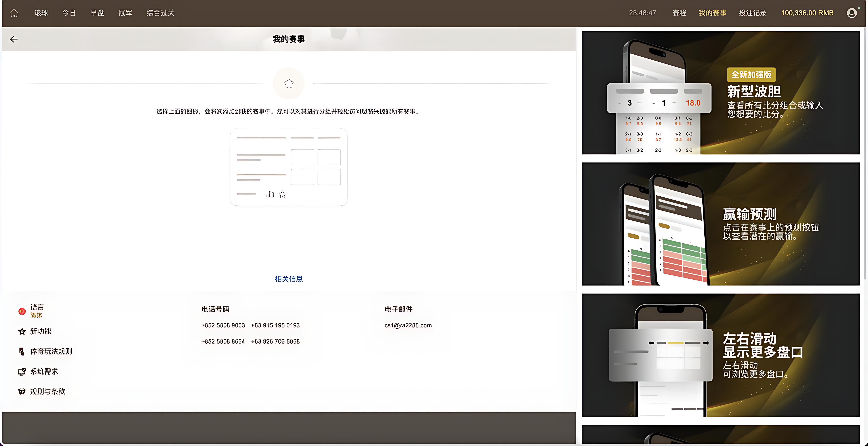This screenshot has width=868, height=446.
Task: Open the 早盘 tab
Action: [97, 13]
